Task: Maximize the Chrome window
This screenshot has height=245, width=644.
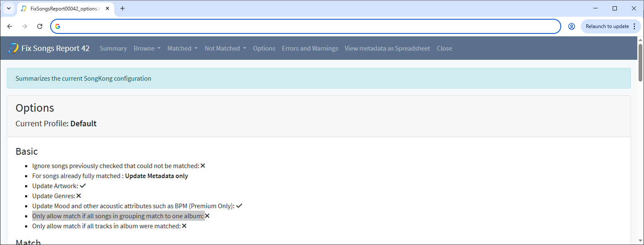Action: click(615, 8)
